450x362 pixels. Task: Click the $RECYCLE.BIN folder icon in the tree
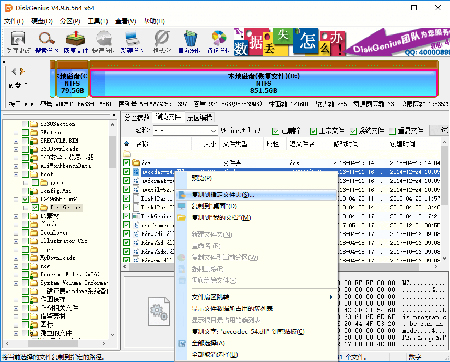(x=34, y=141)
